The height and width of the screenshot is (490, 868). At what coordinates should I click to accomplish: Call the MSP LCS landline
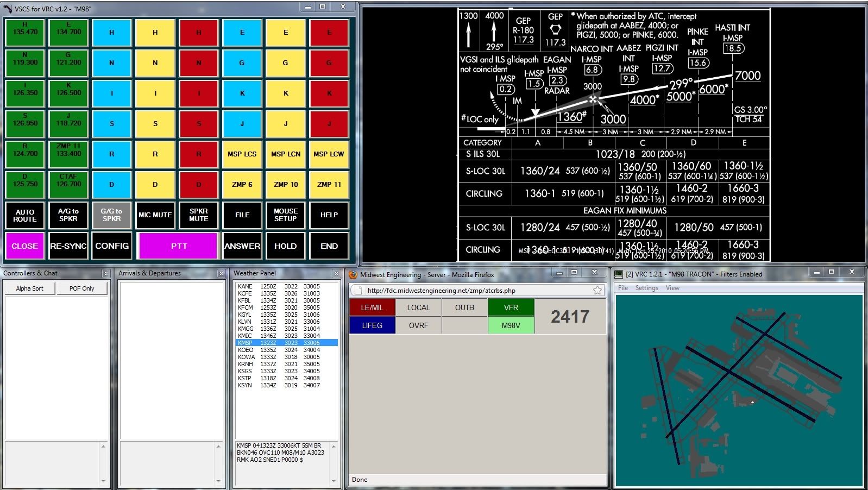[x=242, y=154]
